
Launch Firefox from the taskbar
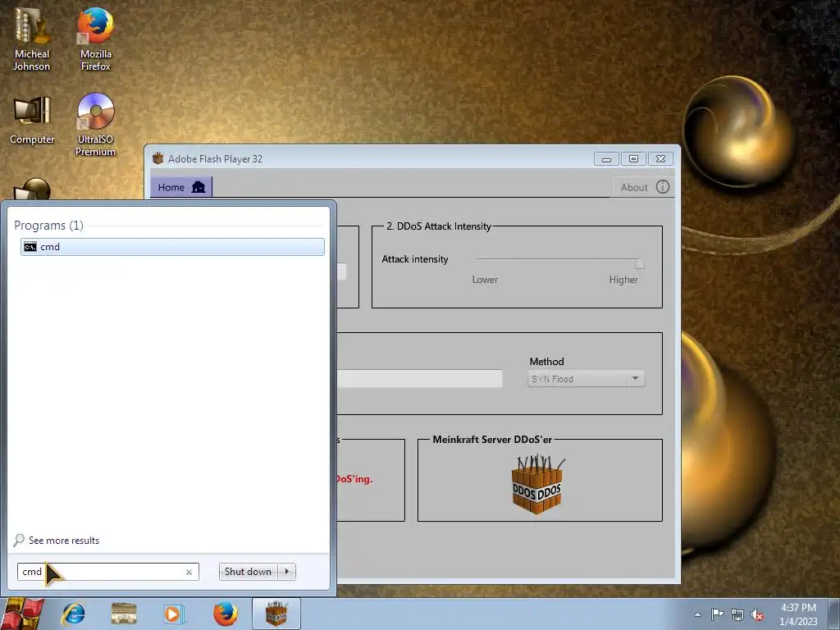coord(226,614)
